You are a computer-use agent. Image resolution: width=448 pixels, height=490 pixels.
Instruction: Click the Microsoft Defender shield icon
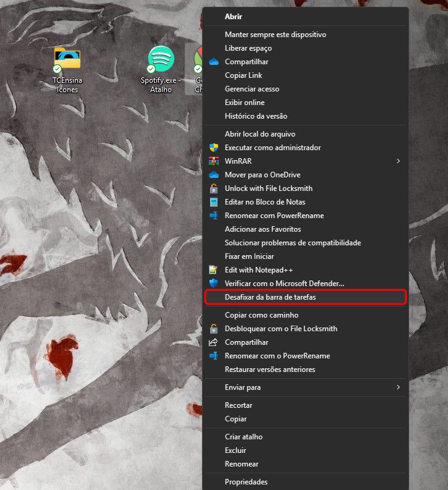(x=214, y=284)
